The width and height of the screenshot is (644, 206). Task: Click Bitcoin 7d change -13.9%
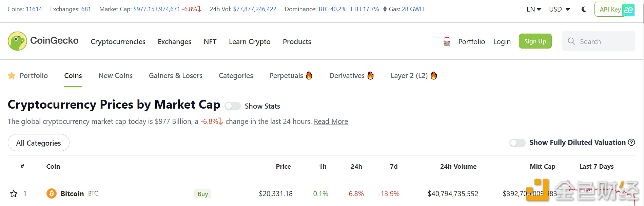[389, 194]
